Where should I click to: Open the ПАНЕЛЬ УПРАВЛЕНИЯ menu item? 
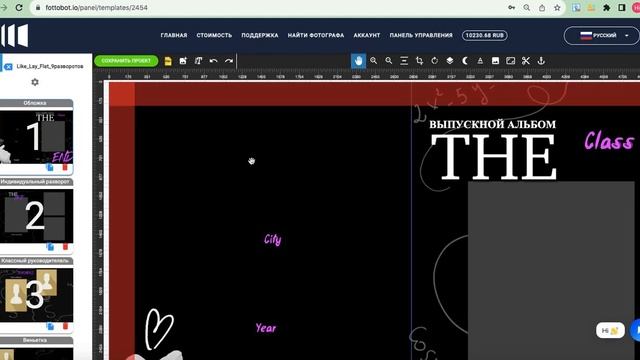(421, 36)
